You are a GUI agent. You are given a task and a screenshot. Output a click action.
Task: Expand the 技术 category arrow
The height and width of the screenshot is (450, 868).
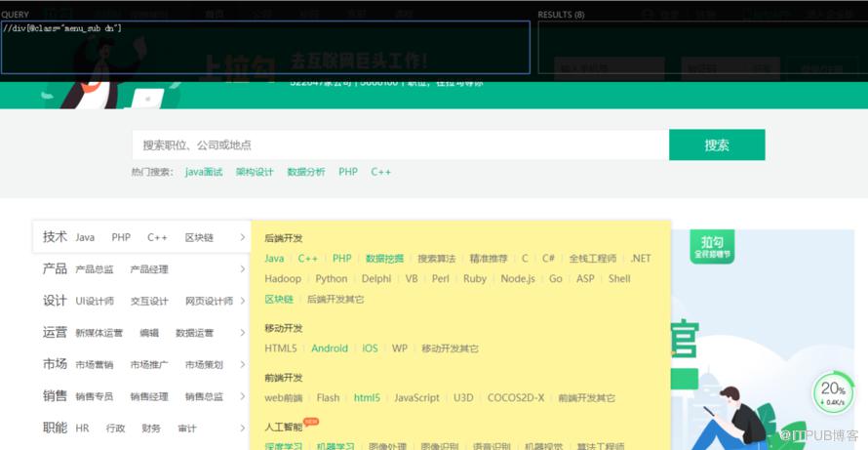[x=243, y=237]
